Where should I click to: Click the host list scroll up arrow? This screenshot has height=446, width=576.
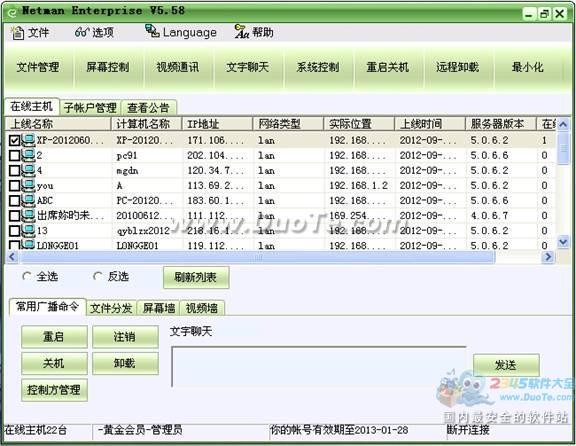[x=563, y=124]
